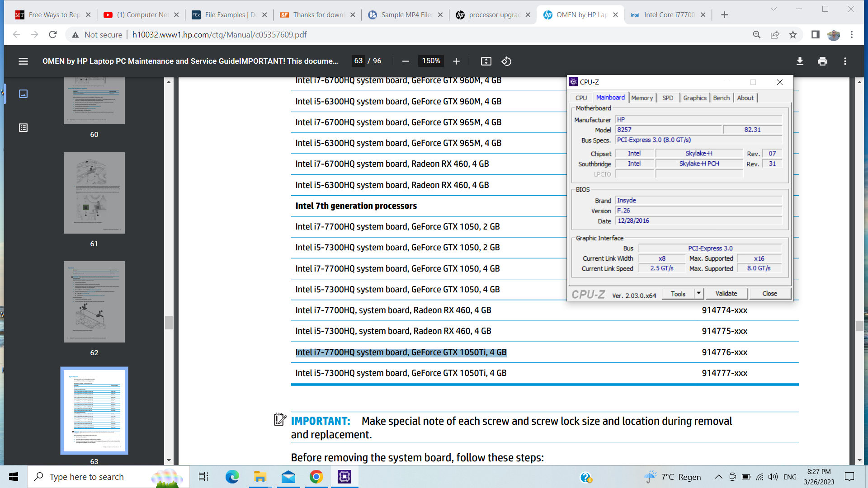The width and height of the screenshot is (868, 488).
Task: Launch Microsoft Edge from the taskbar
Action: click(x=232, y=477)
